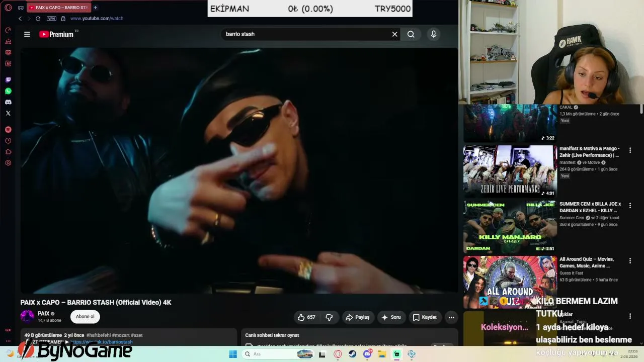Open the Spotify player in sidebar

coord(8,130)
